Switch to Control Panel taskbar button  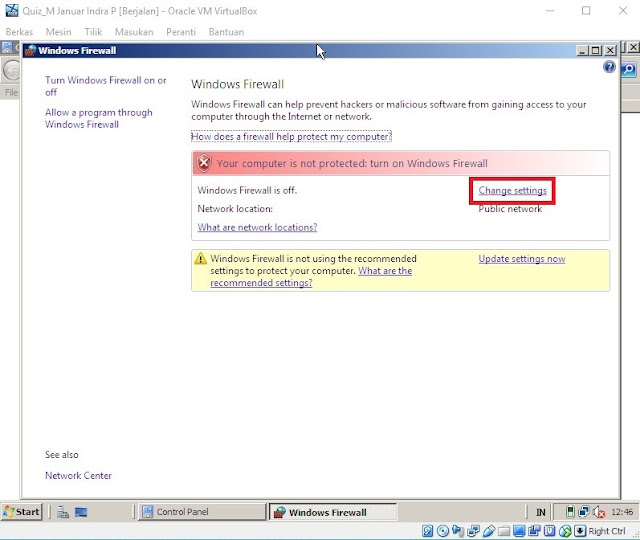[202, 512]
